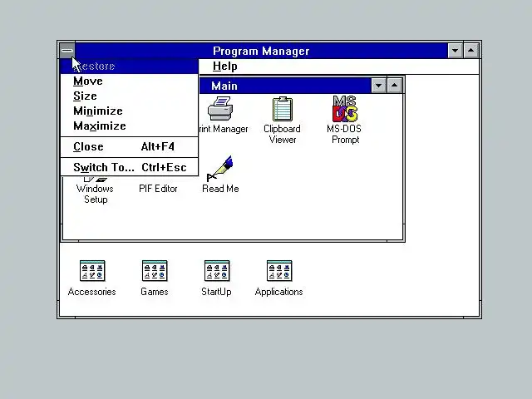The image size is (532, 399).
Task: Open the Help menu
Action: click(224, 66)
